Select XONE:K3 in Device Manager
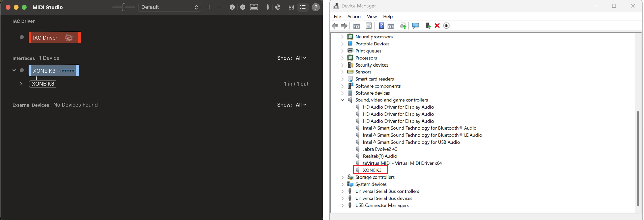Image resolution: width=644 pixels, height=220 pixels. coord(372,170)
